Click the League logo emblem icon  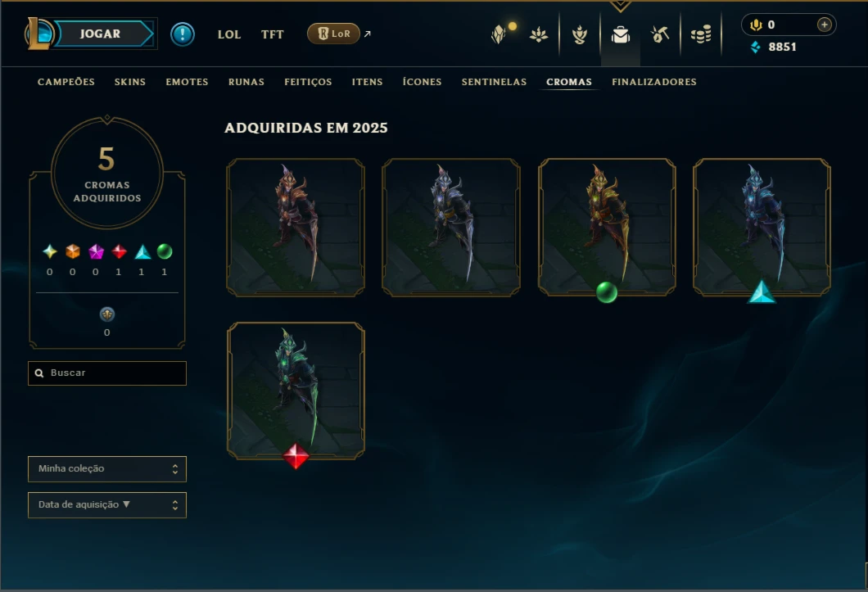click(x=39, y=34)
